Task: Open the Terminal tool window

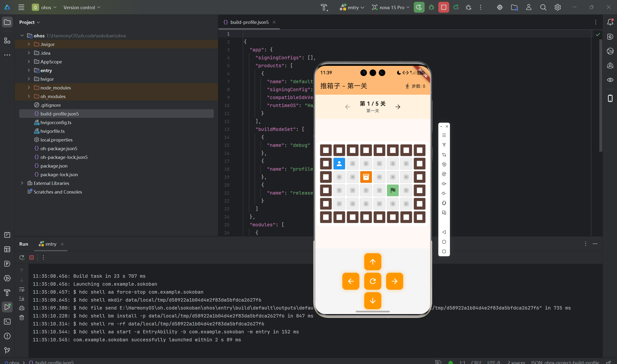Action: tap(7, 322)
